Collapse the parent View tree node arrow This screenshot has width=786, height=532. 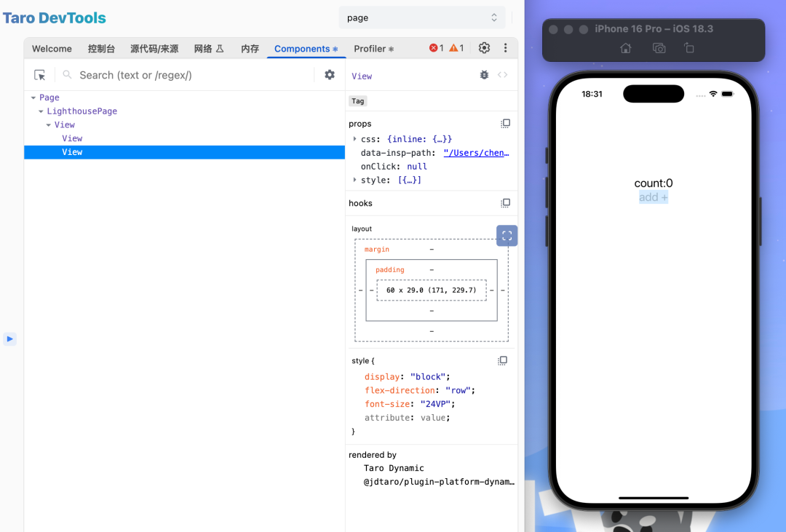(x=48, y=125)
